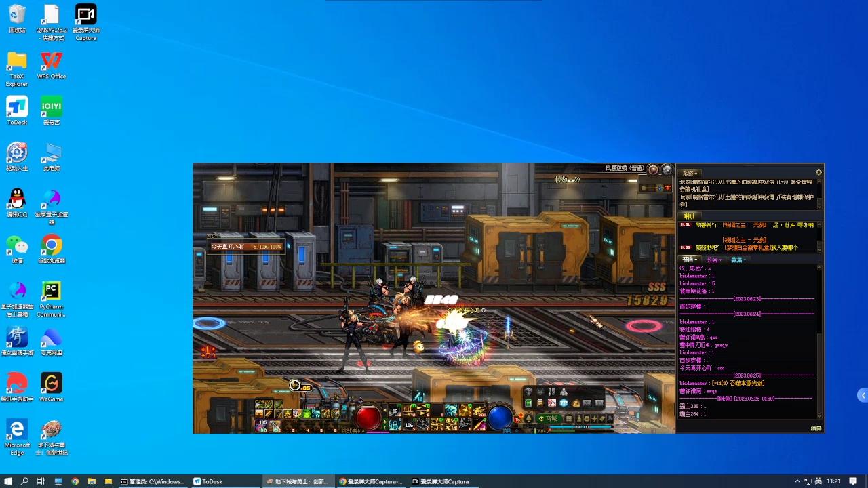The height and width of the screenshot is (488, 868).
Task: Click the bronze round button beside dungeon name
Action: tap(653, 169)
